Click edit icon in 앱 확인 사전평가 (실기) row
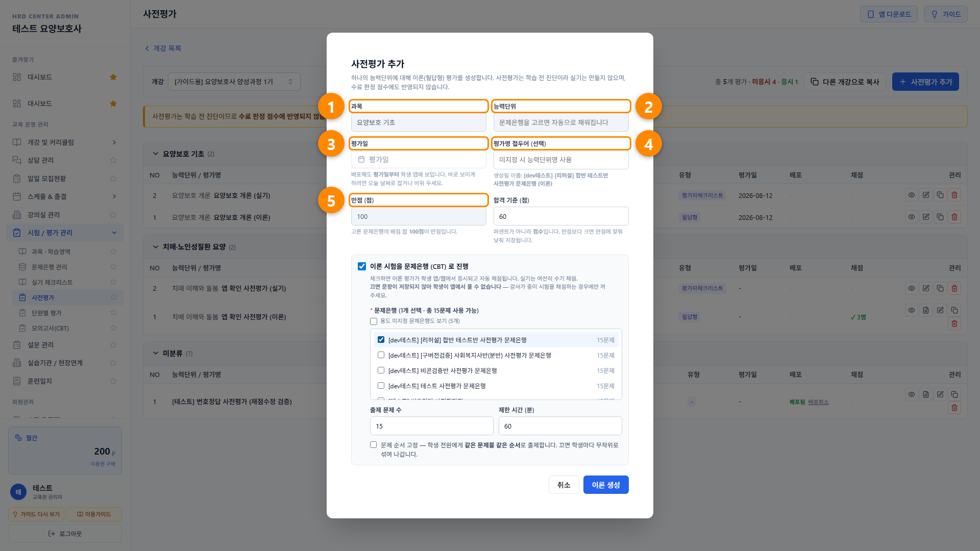The width and height of the screenshot is (980, 551). tap(925, 288)
